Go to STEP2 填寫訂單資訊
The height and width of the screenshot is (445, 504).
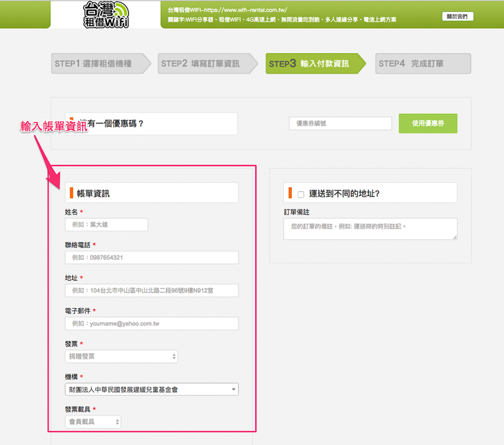click(x=208, y=64)
